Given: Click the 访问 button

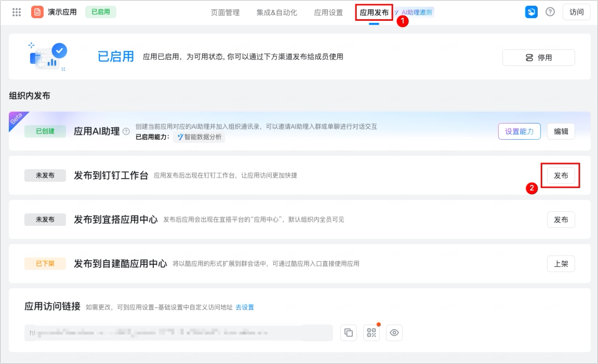Looking at the screenshot, I should tap(576, 12).
